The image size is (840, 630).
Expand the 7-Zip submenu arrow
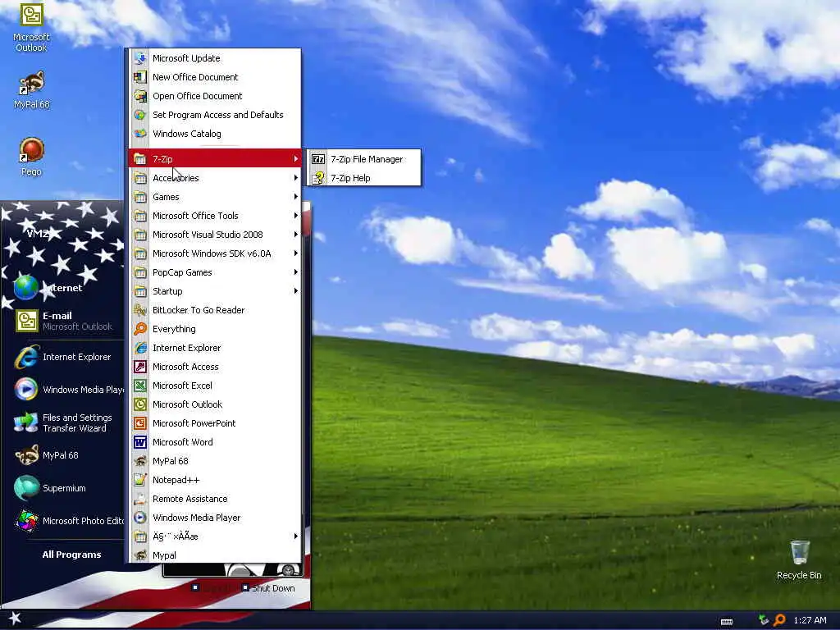pyautogui.click(x=295, y=158)
